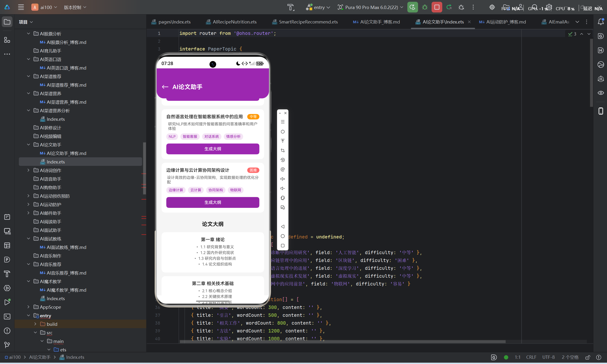Screen dimensions: 607x364
Task: Expand the build folder
Action: click(35, 324)
